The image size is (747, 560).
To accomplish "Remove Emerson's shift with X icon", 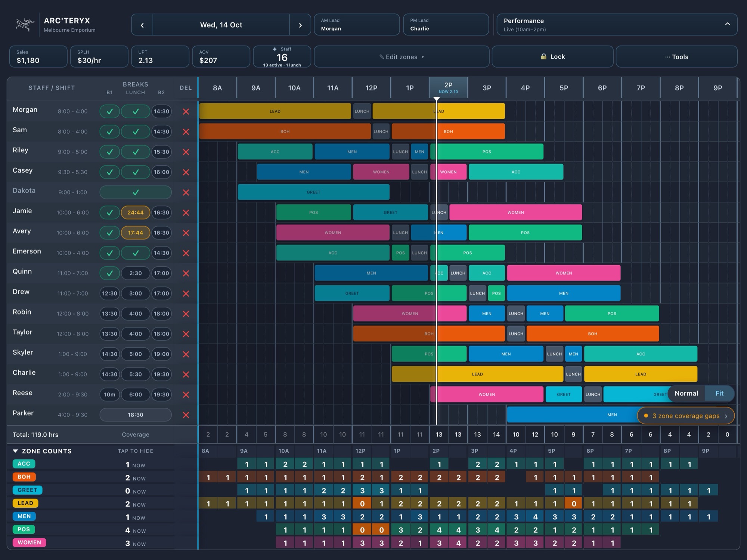I will [x=186, y=253].
